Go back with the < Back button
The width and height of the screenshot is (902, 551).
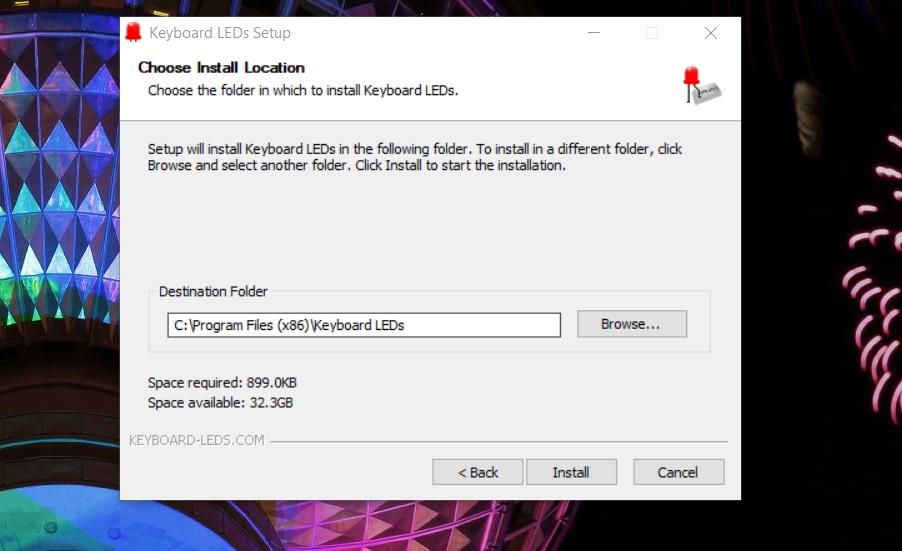coord(477,472)
